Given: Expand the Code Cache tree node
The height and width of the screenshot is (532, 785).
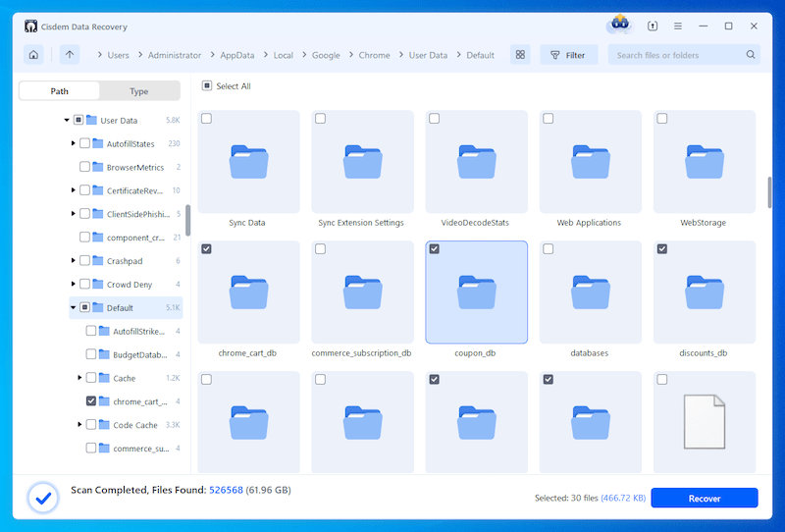Looking at the screenshot, I should coord(78,425).
